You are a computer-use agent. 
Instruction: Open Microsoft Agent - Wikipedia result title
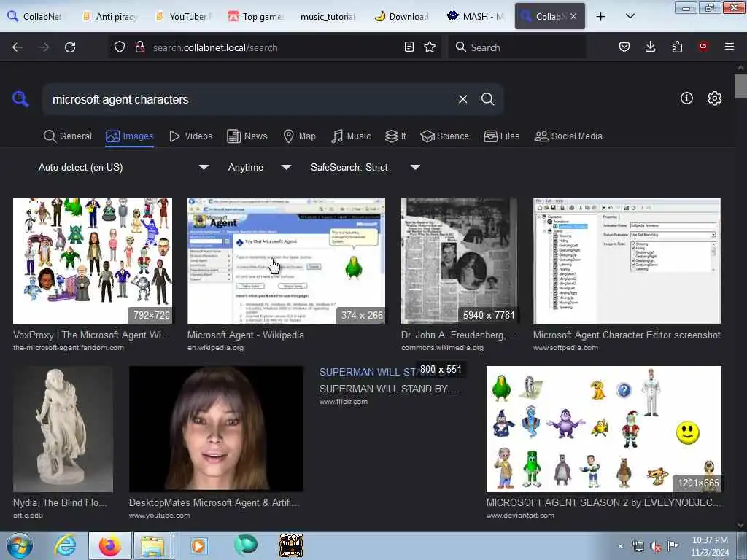(245, 335)
